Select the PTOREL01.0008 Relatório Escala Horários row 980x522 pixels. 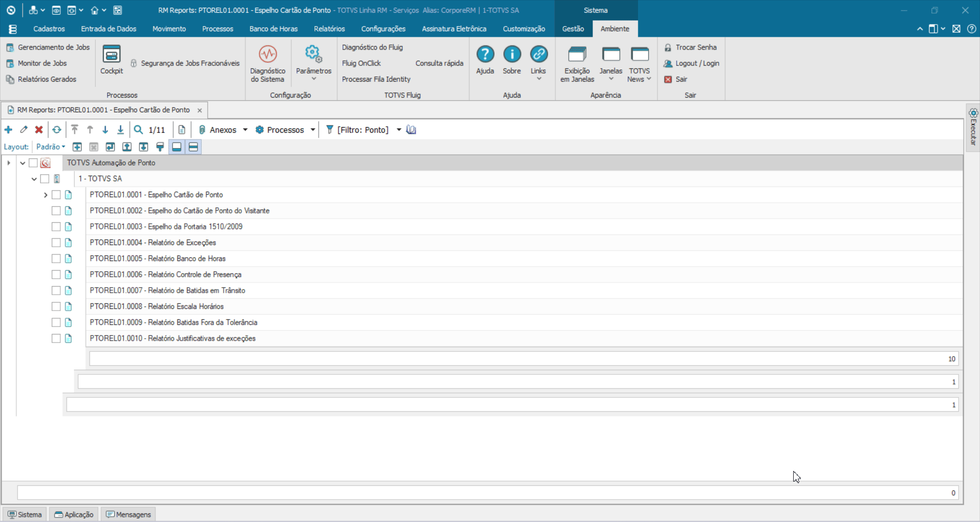pyautogui.click(x=524, y=306)
